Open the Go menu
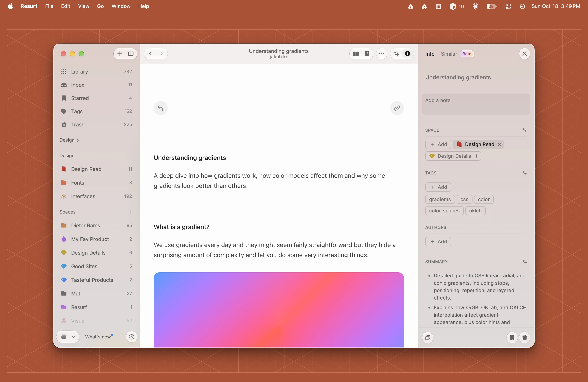 [x=100, y=6]
